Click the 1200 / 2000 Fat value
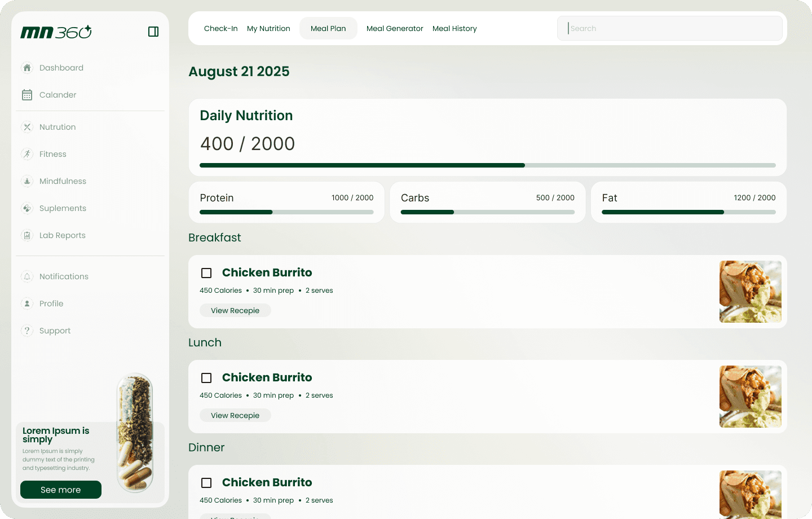 click(754, 197)
